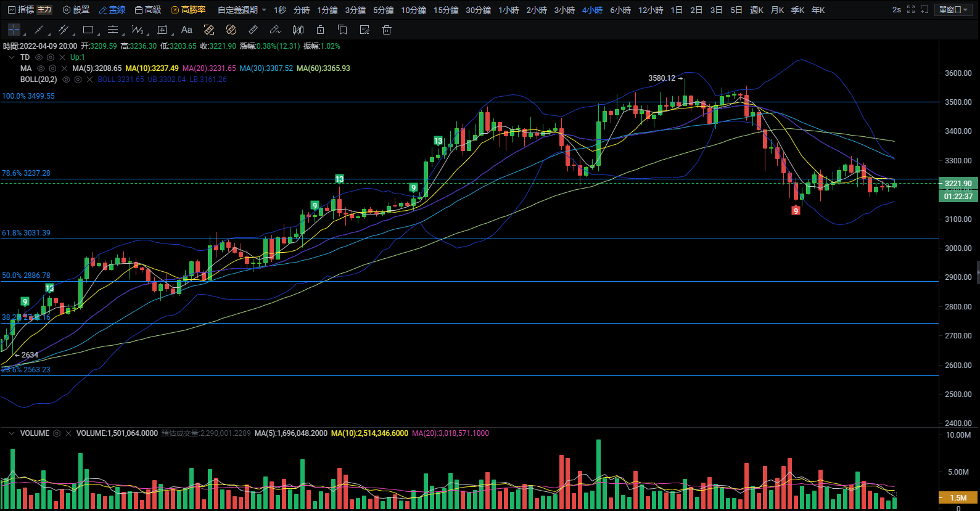Open the 指標 indicators menu
The width and height of the screenshot is (980, 511).
click(x=21, y=10)
